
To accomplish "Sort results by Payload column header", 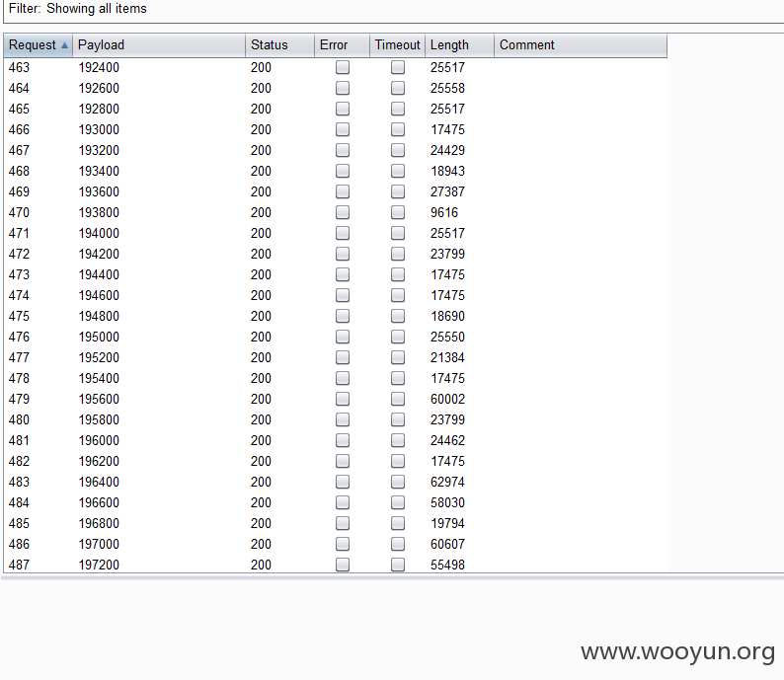I will click(x=159, y=45).
